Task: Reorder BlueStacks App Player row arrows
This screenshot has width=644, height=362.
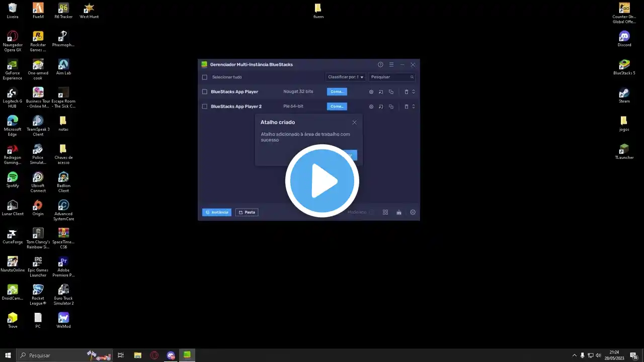Action: click(414, 92)
